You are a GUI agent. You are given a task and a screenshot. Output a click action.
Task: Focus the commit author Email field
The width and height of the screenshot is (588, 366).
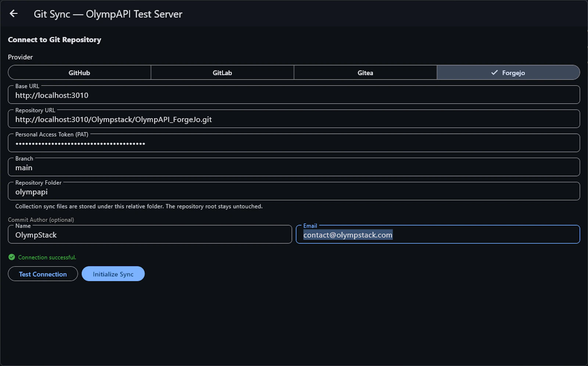(438, 235)
